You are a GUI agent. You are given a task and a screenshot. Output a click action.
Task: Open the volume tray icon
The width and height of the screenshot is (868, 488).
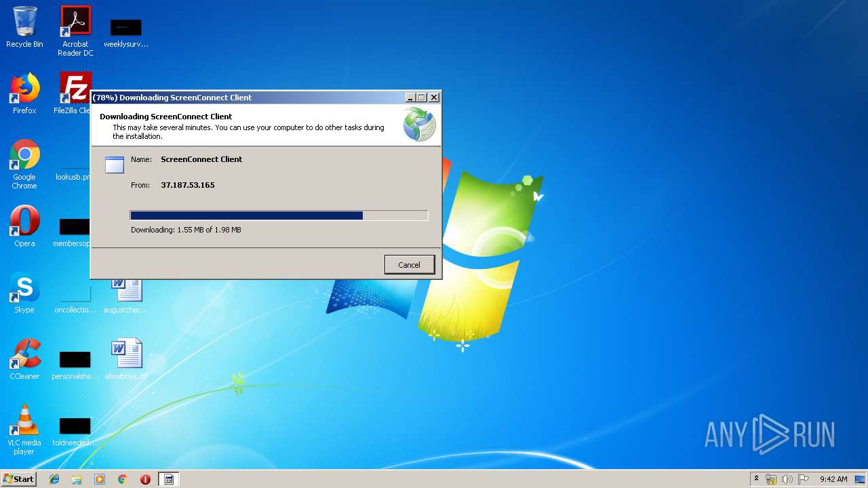pyautogui.click(x=787, y=479)
